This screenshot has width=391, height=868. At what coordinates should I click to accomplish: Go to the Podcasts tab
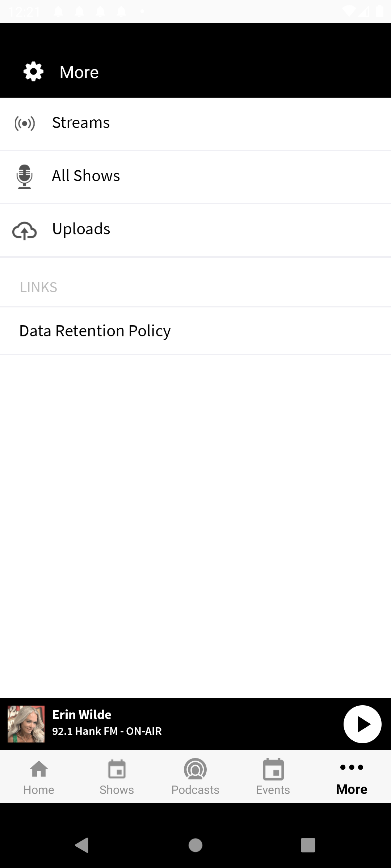point(195,777)
